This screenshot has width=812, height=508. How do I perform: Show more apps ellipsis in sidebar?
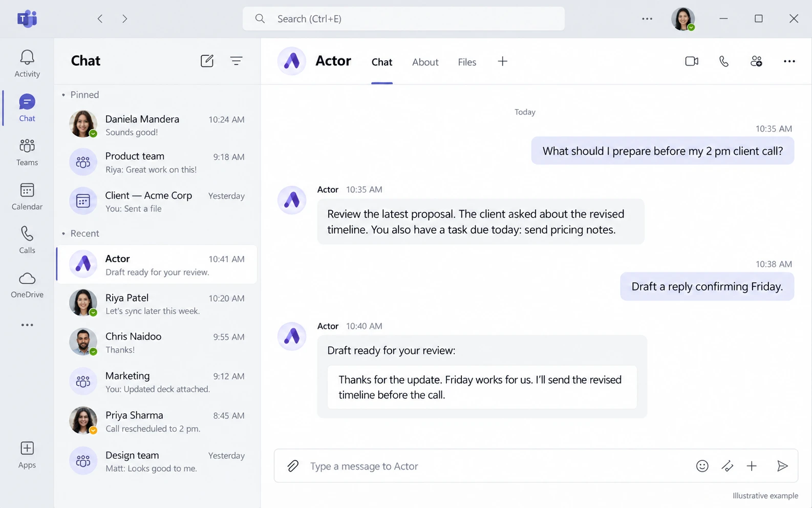(x=27, y=325)
